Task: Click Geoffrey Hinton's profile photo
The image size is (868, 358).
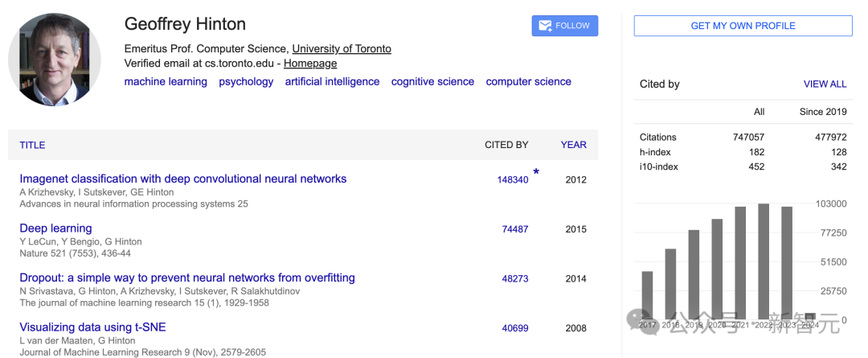Action: click(x=55, y=60)
